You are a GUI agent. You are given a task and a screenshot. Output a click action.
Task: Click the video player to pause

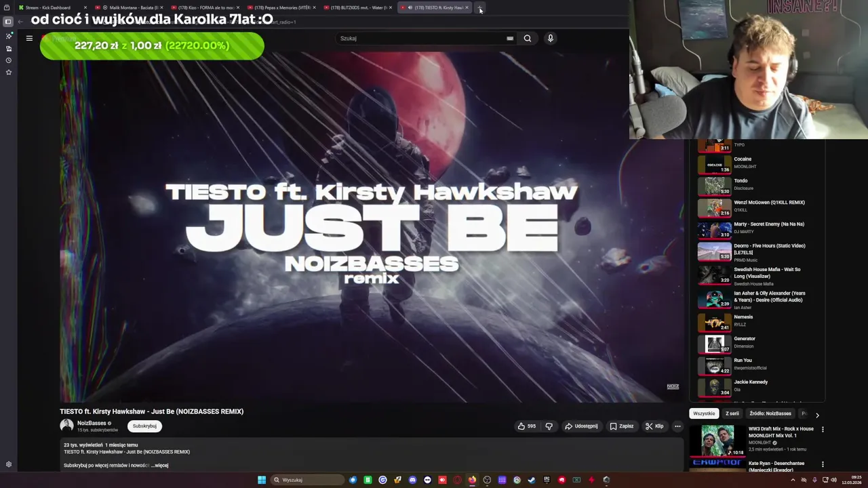(372, 227)
